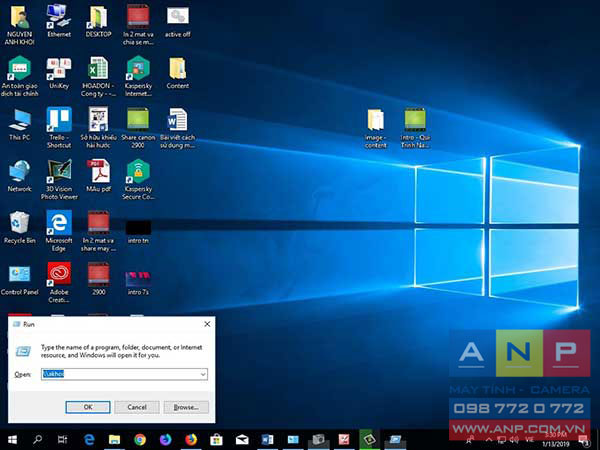The image size is (600, 450).
Task: Open the taskbar date and time
Action: click(x=556, y=440)
